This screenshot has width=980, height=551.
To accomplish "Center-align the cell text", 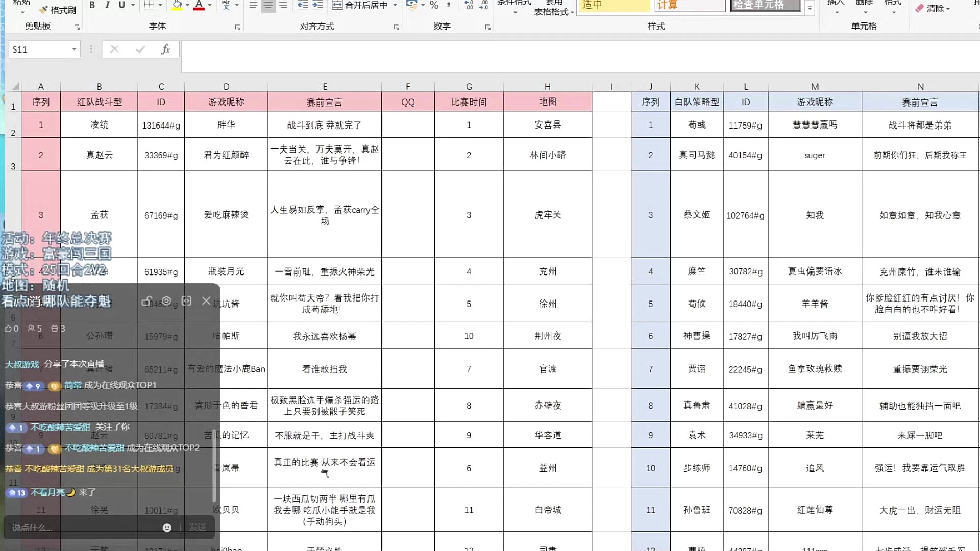I will point(268,5).
